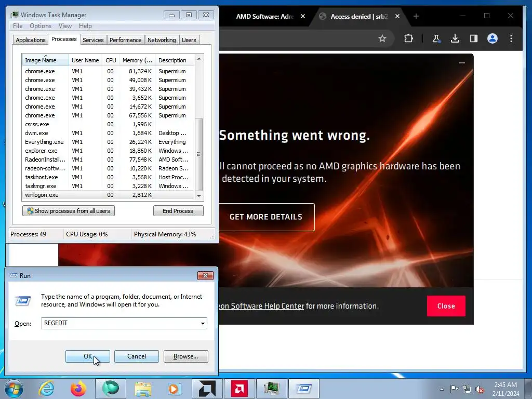Switch to Services tab
532x399 pixels.
pos(93,40)
